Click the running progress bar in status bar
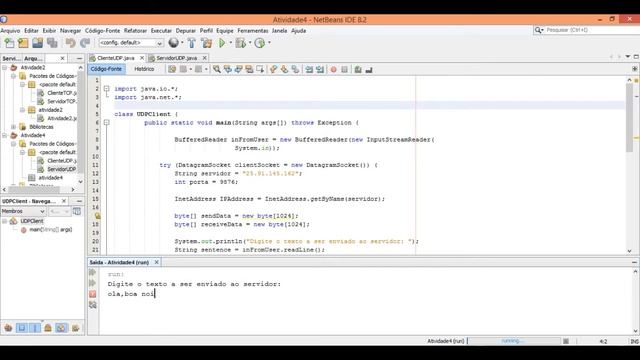This screenshot has width=640, height=360. coord(514,341)
